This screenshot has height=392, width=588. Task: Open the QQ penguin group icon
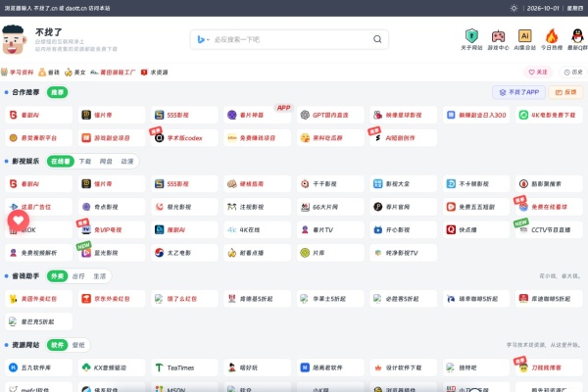tap(577, 39)
